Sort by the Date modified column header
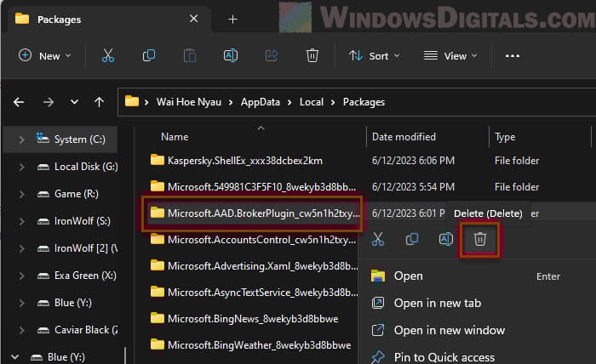Image resolution: width=596 pixels, height=364 pixels. click(404, 137)
